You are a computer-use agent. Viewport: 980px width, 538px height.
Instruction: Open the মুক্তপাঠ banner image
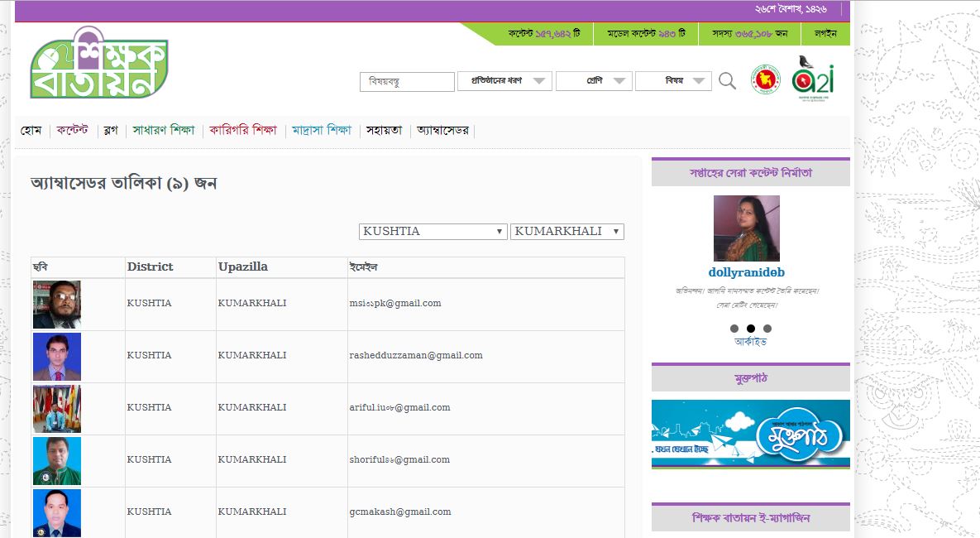click(x=751, y=434)
